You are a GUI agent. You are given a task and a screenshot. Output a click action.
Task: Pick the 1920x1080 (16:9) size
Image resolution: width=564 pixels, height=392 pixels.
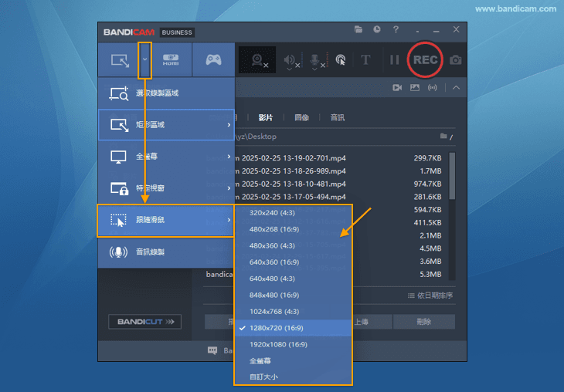(293, 345)
